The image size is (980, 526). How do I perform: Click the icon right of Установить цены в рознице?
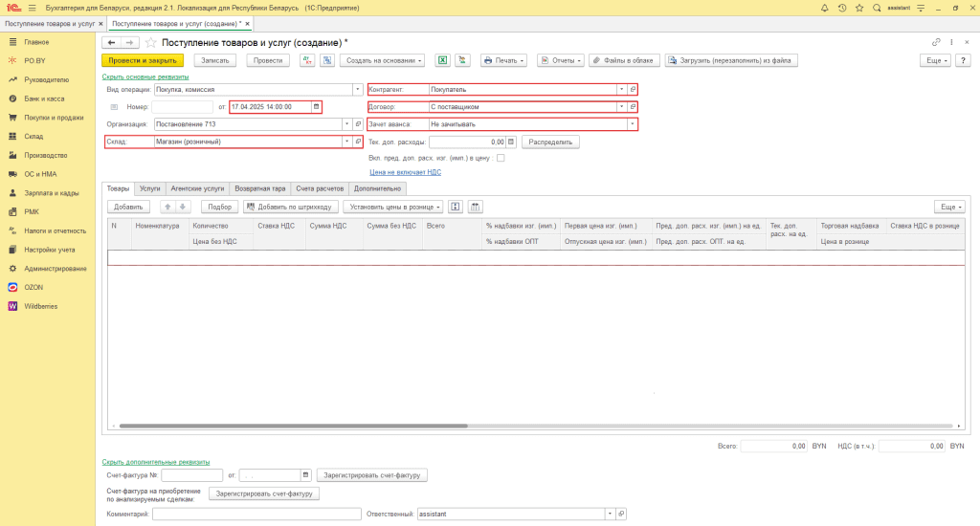click(455, 207)
